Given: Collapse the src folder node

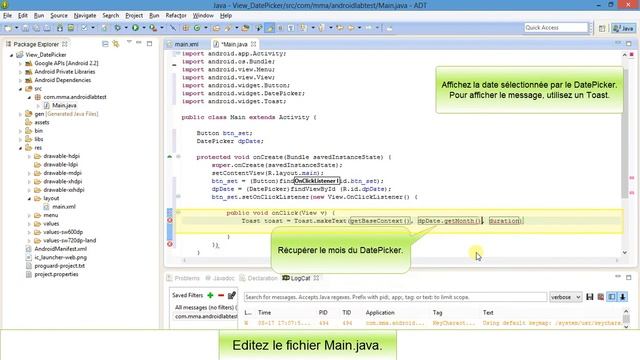Looking at the screenshot, I should (20, 89).
